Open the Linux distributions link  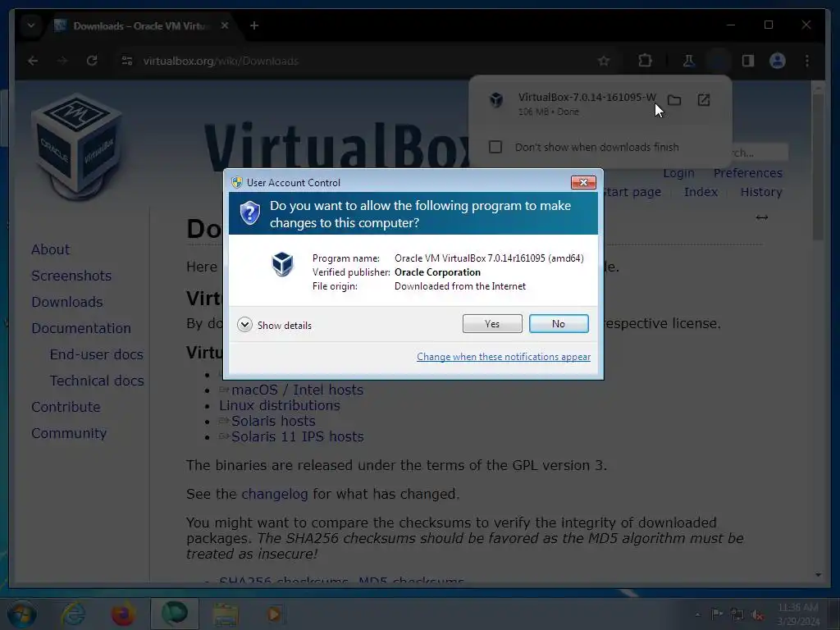[x=279, y=405]
